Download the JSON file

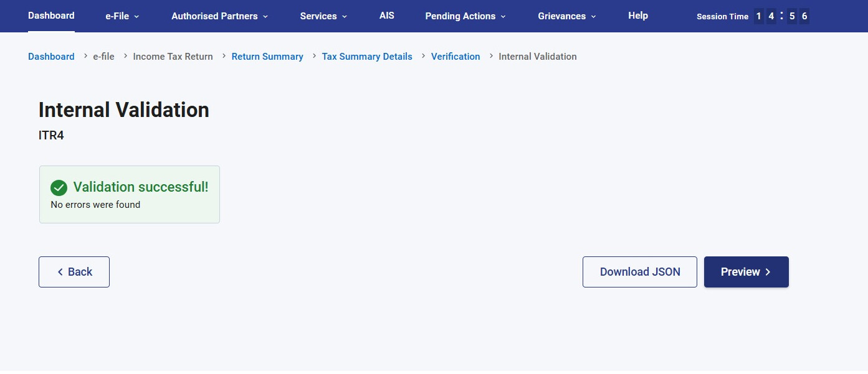pyautogui.click(x=639, y=272)
